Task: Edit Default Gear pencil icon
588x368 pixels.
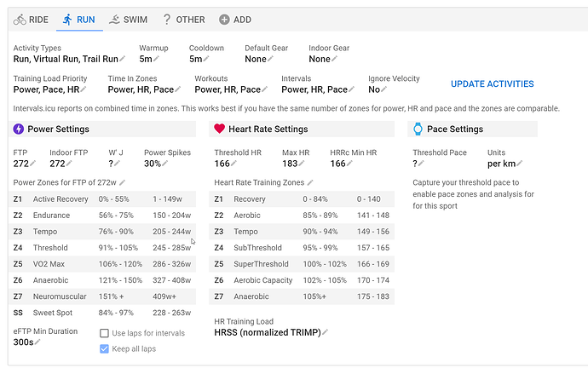Action: (270, 59)
